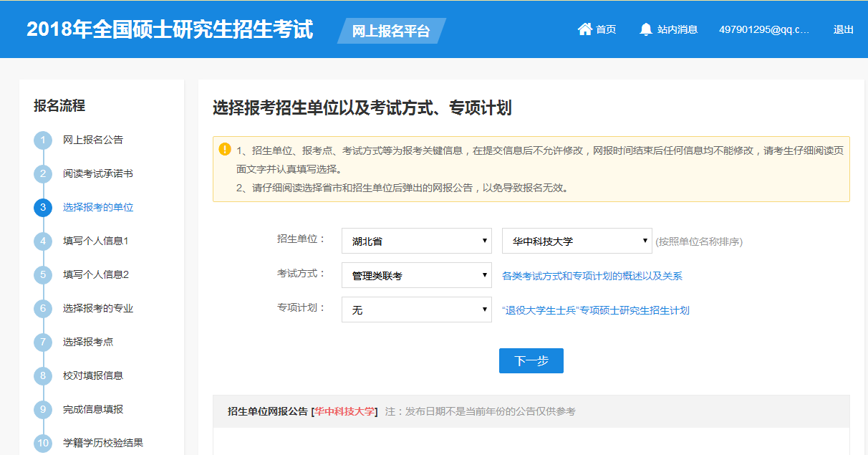Open the 退役大学生士兵 special plan link
The height and width of the screenshot is (455, 868).
[595, 310]
